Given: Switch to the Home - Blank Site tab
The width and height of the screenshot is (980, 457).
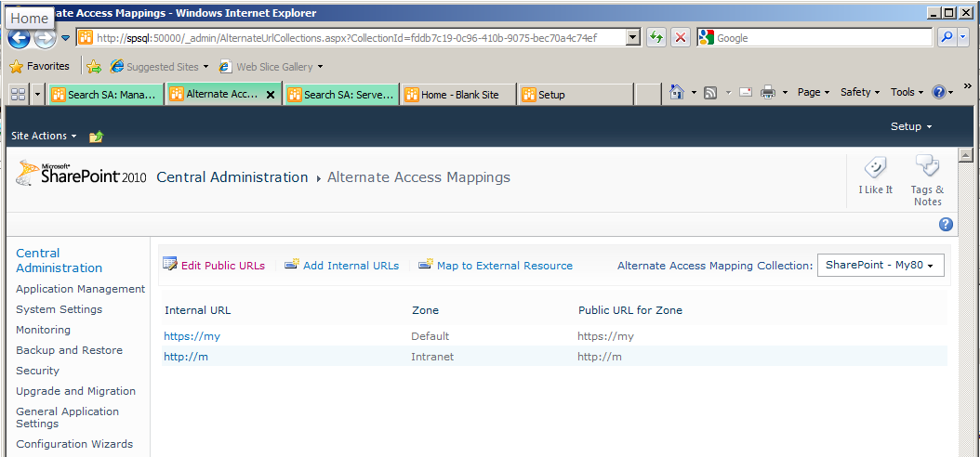Looking at the screenshot, I should [459, 95].
